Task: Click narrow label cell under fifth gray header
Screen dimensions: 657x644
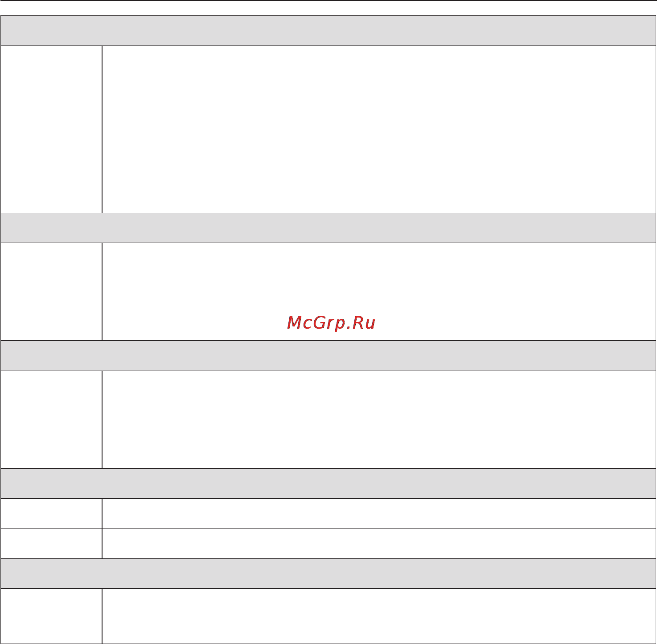Action: 51,616
